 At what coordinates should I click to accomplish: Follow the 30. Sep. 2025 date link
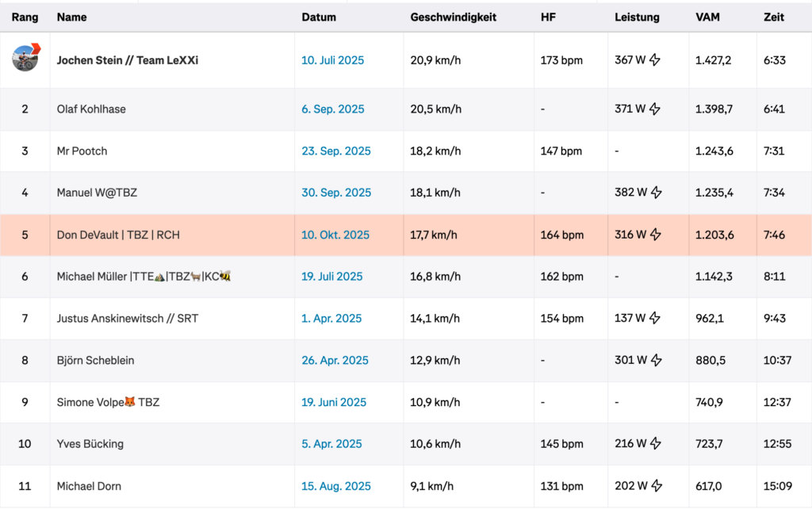(x=336, y=193)
